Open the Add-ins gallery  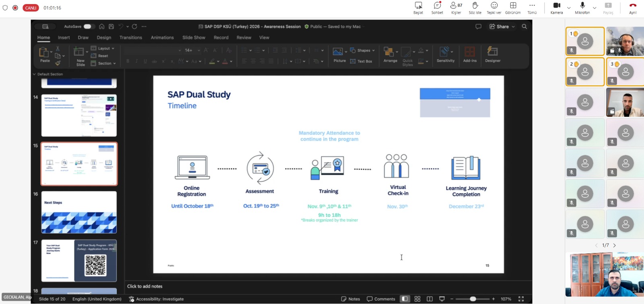[470, 55]
